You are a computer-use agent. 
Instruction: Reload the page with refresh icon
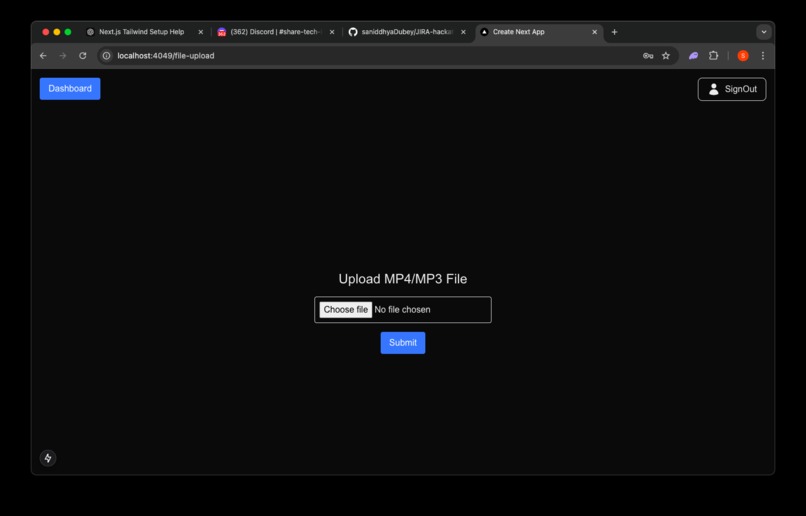click(x=82, y=56)
